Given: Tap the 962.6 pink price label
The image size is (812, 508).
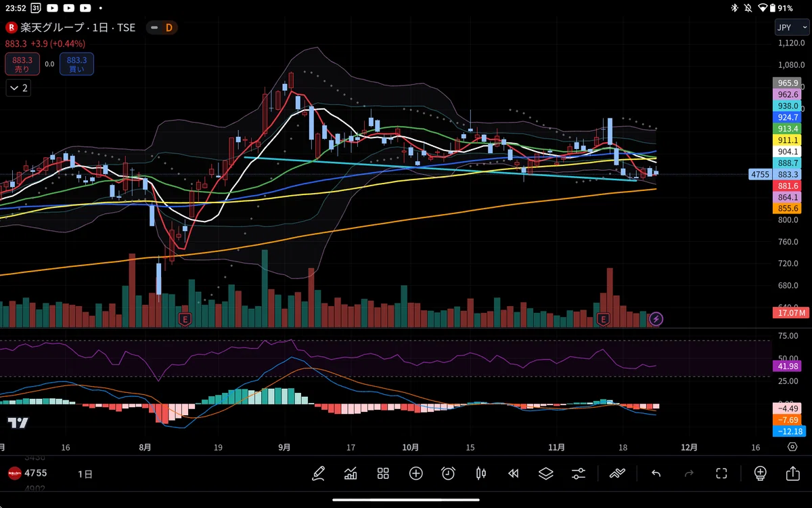Looking at the screenshot, I should coord(788,94).
